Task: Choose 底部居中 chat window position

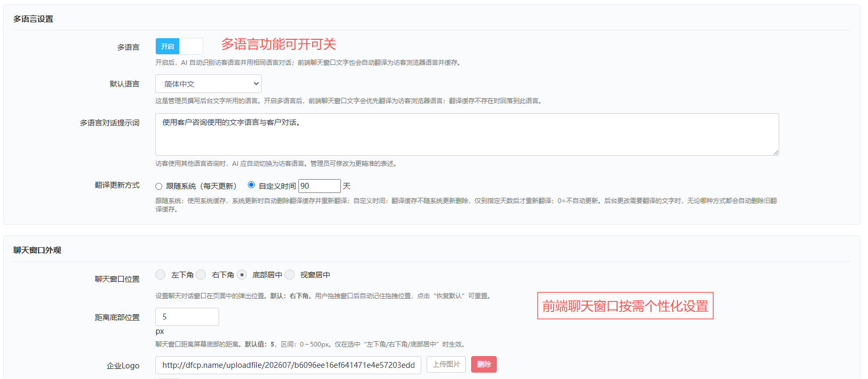Action: 241,274
